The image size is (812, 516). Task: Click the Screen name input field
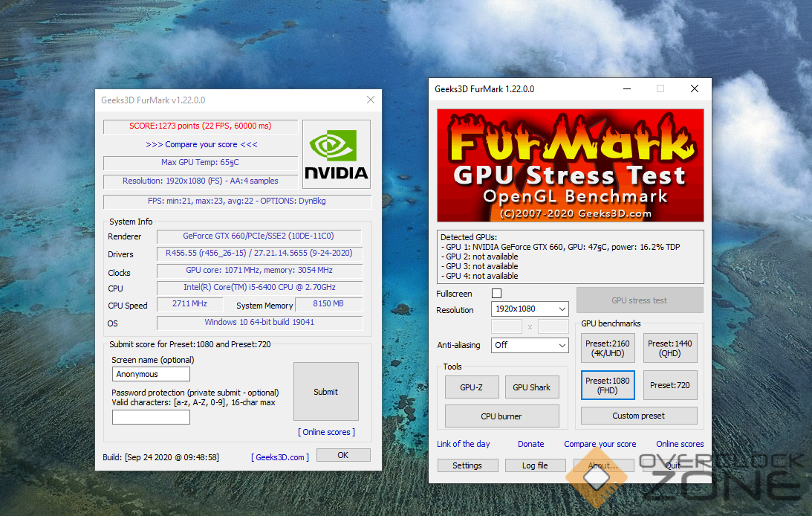[151, 374]
